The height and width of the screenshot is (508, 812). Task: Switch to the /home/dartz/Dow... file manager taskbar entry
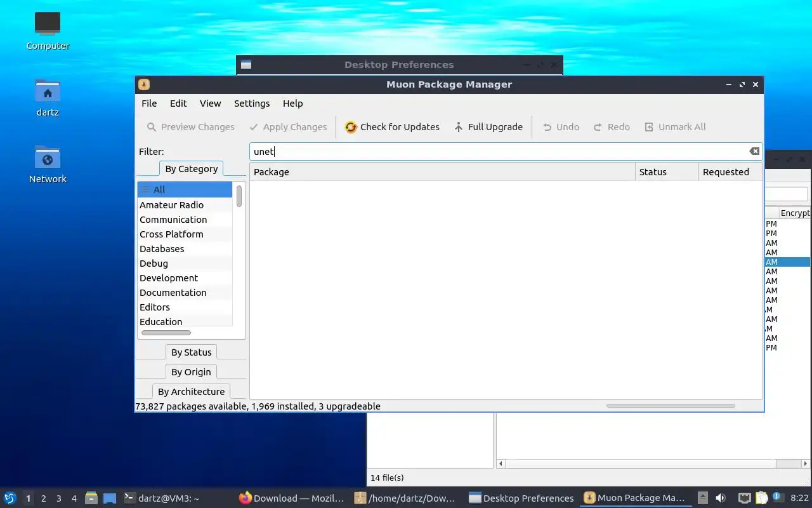pyautogui.click(x=406, y=498)
